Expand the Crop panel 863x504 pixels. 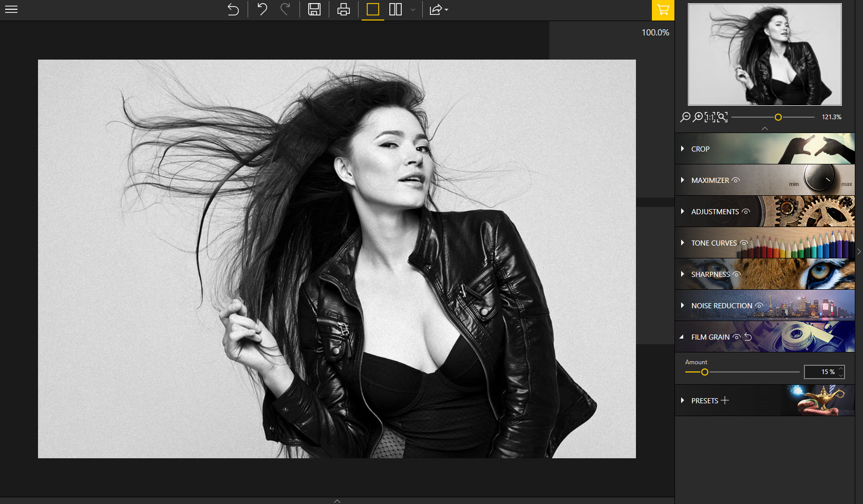click(x=700, y=149)
